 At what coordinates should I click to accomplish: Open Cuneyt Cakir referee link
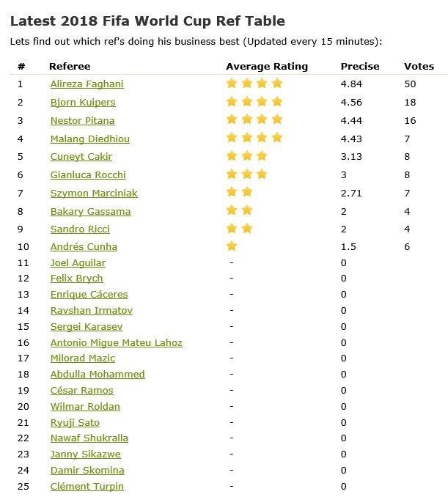click(81, 156)
